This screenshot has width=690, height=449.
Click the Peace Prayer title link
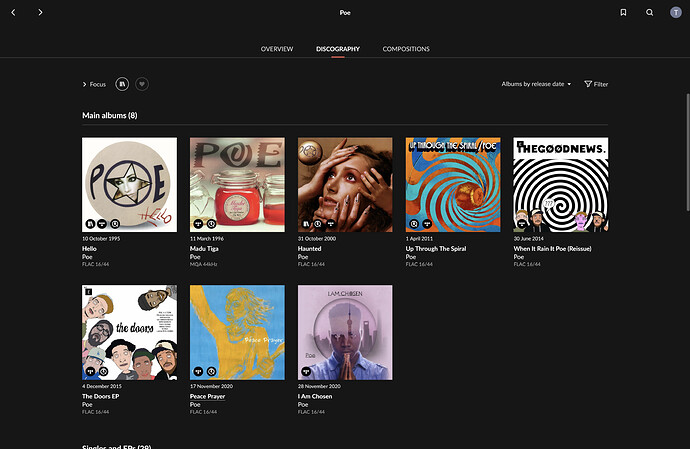(207, 396)
